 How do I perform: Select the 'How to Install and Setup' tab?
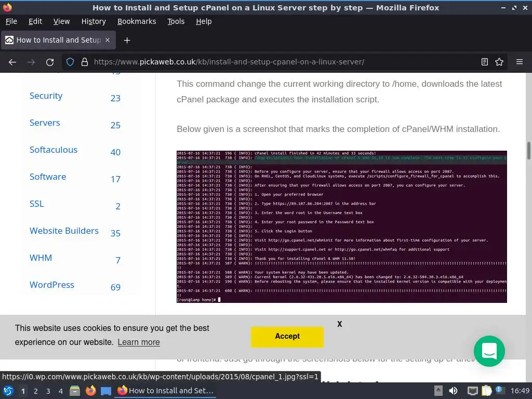(58, 40)
